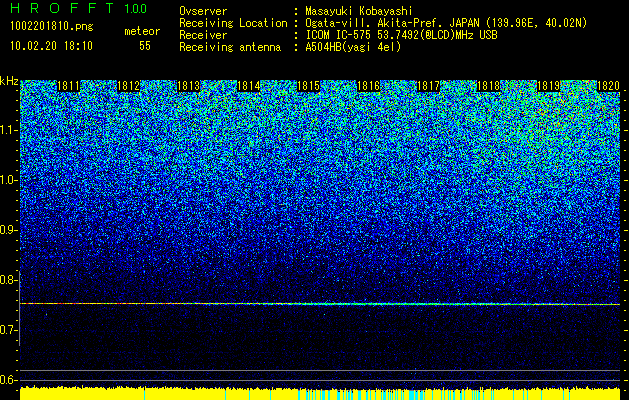This screenshot has height=400, width=629.
Task: Click the 0.6 frequency axis label
Action: tap(7, 380)
